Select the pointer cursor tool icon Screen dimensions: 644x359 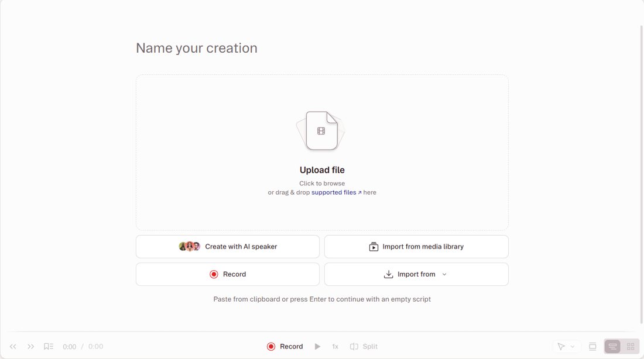[561, 347]
